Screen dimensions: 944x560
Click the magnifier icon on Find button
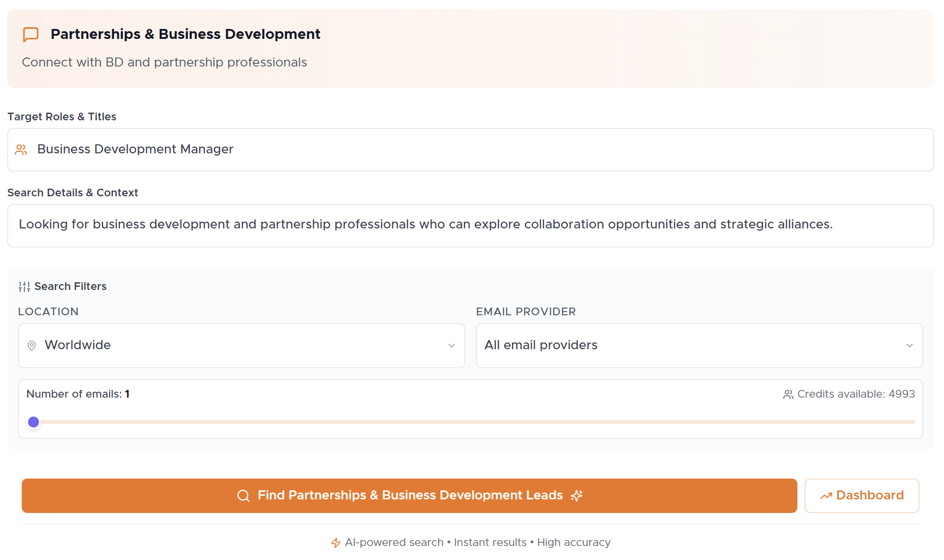pos(243,496)
